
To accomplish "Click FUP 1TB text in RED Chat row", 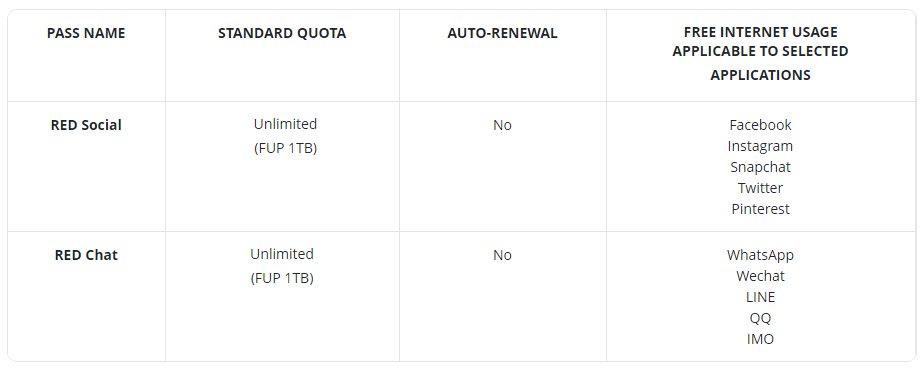I will (x=282, y=278).
